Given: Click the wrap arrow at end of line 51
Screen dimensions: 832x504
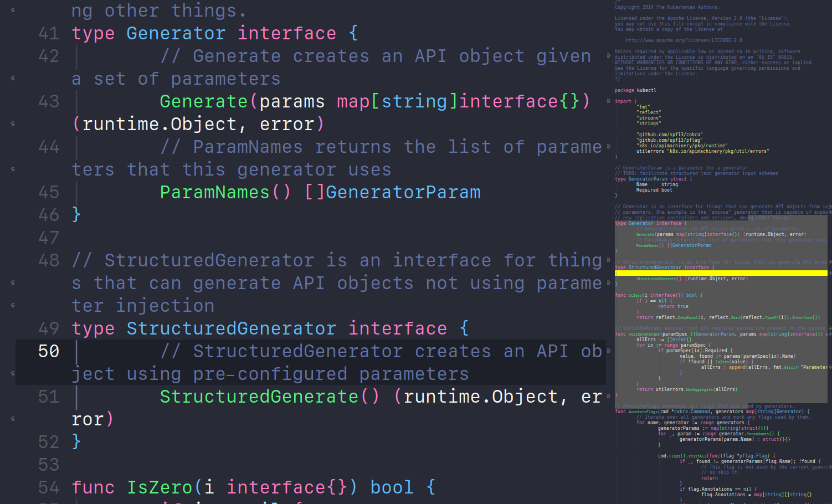Looking at the screenshot, I should point(608,397).
